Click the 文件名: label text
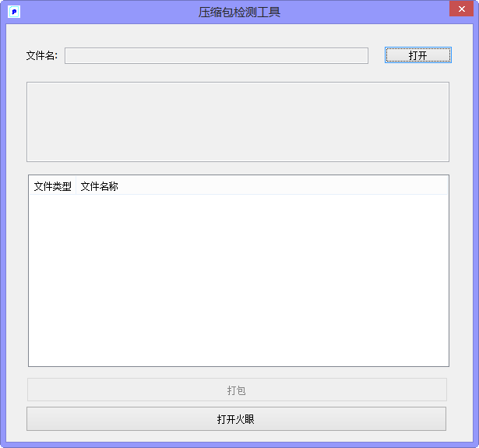Screen dimensions: 479x448 coord(42,55)
